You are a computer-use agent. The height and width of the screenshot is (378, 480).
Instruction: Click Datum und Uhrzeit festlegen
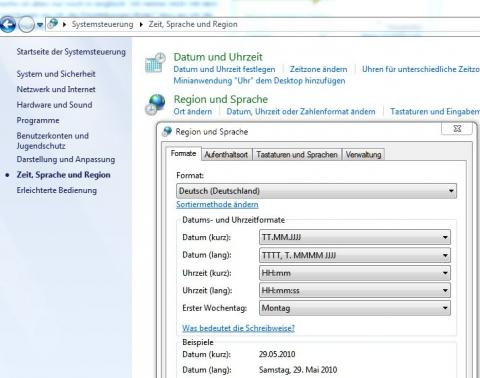[224, 69]
